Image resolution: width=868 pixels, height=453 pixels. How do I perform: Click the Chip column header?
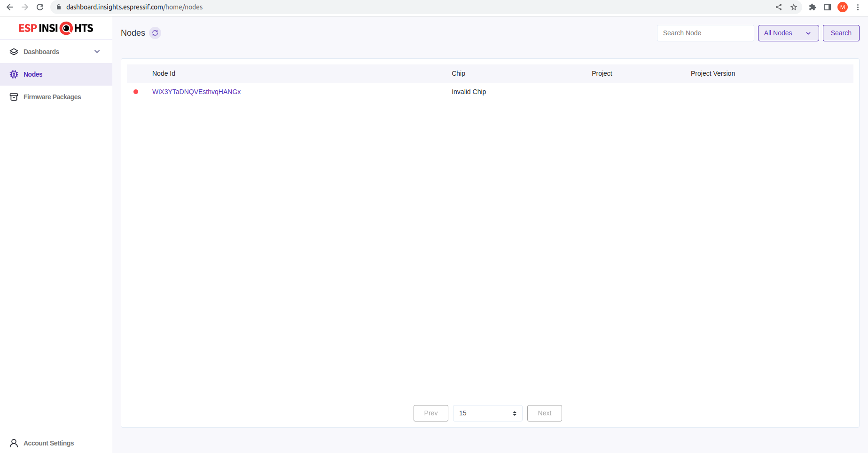click(x=458, y=73)
